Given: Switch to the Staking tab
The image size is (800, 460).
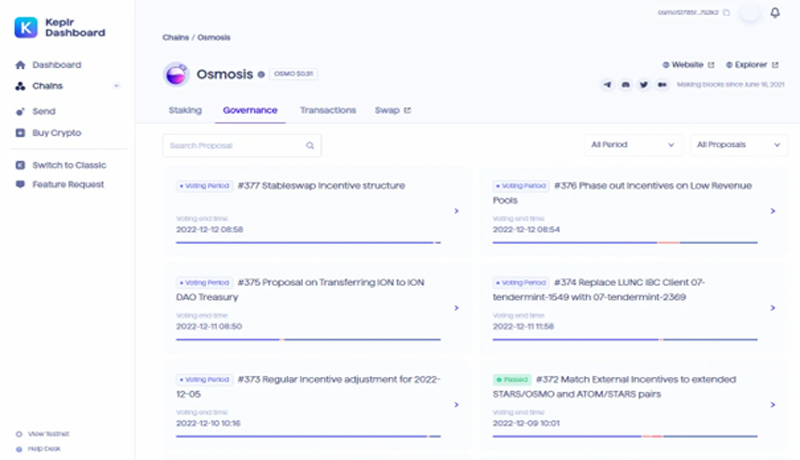Looking at the screenshot, I should pyautogui.click(x=185, y=110).
